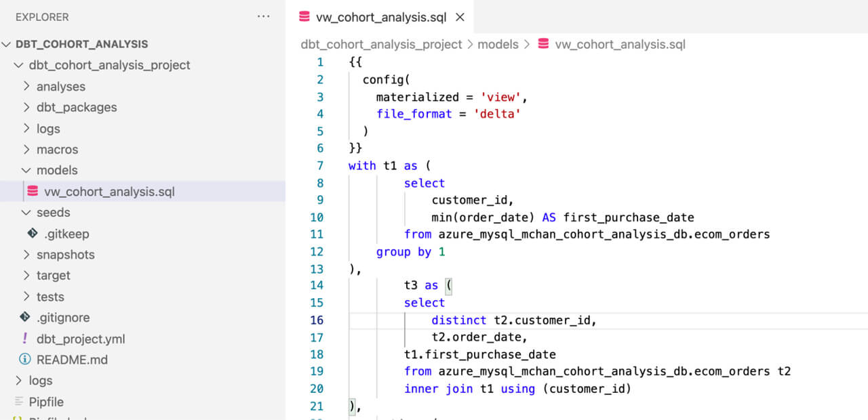
Task: Click dbt_cohort_analysis_project breadcrumb segment
Action: click(x=381, y=44)
